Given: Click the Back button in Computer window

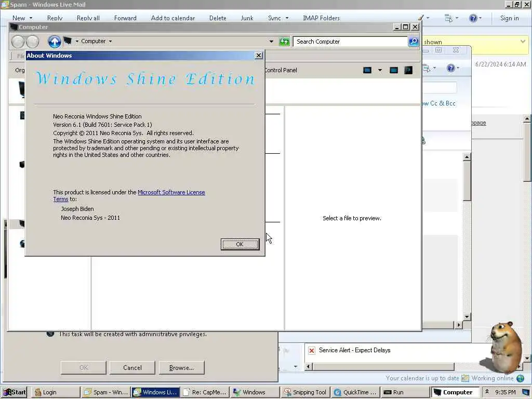Looking at the screenshot, I should coord(18,42).
